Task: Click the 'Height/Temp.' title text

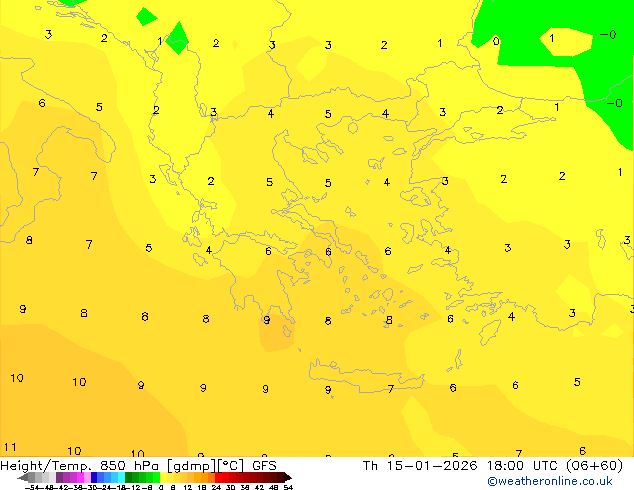Action: 44,466
